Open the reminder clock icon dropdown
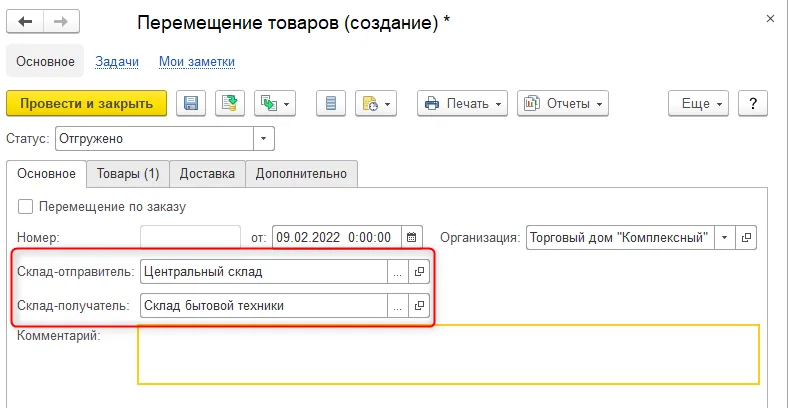The image size is (788, 408). point(376,104)
